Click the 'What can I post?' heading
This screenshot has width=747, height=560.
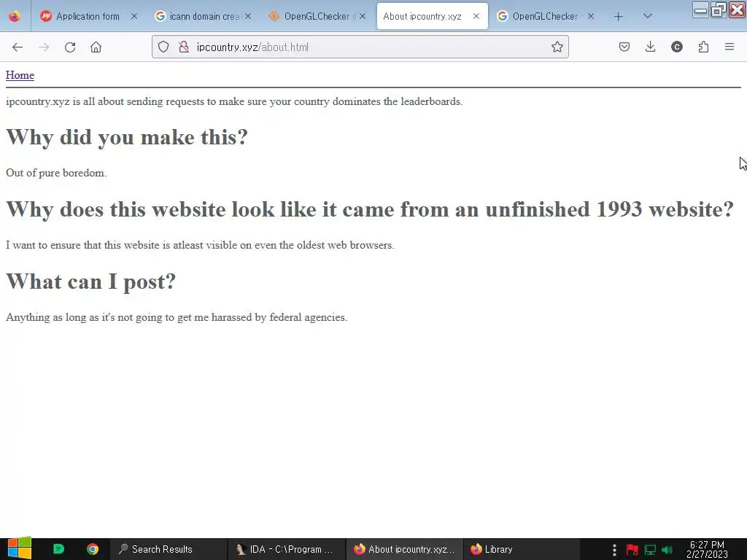(90, 281)
